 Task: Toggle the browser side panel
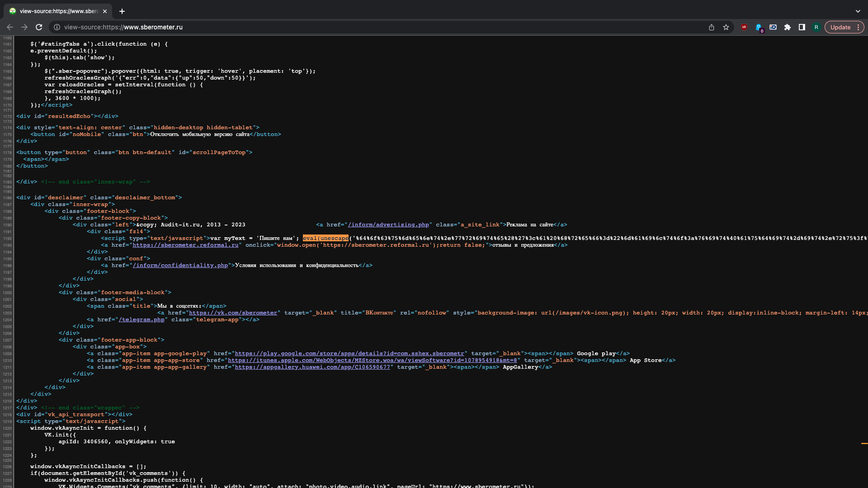coord(802,27)
